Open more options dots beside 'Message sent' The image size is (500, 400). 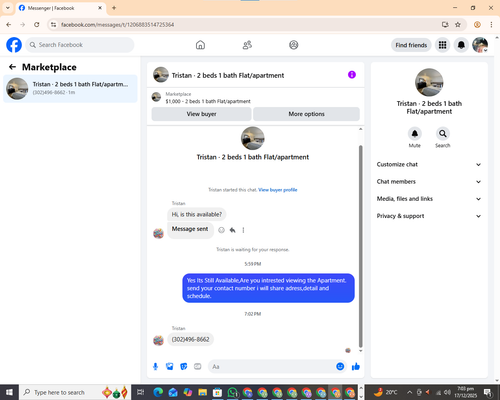pyautogui.click(x=243, y=230)
